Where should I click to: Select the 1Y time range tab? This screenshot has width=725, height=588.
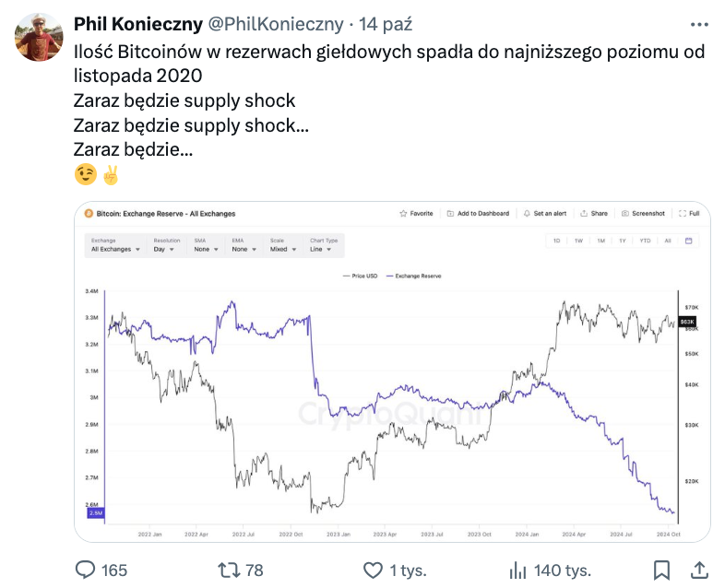[x=623, y=241]
